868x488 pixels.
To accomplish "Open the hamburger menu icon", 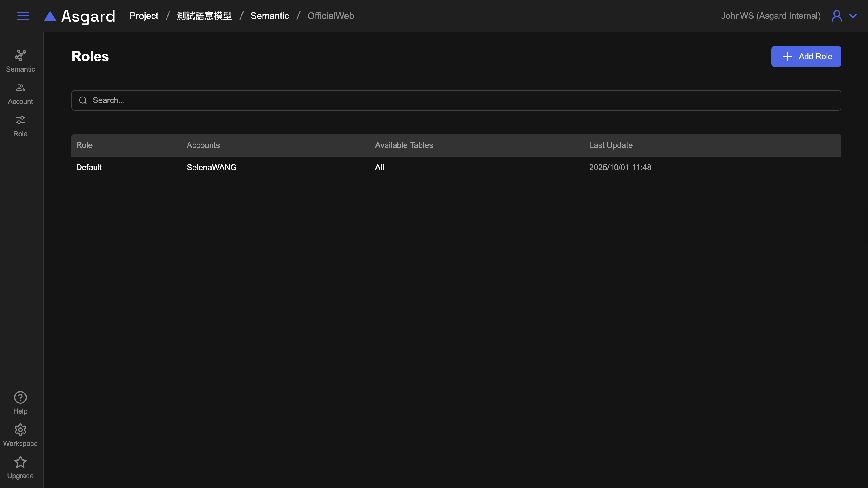I will pyautogui.click(x=23, y=16).
